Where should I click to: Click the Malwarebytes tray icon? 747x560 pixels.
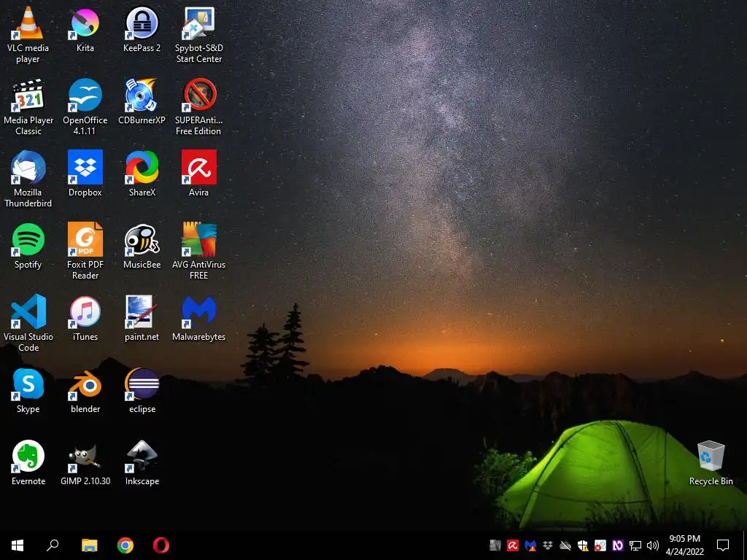[x=530, y=545]
